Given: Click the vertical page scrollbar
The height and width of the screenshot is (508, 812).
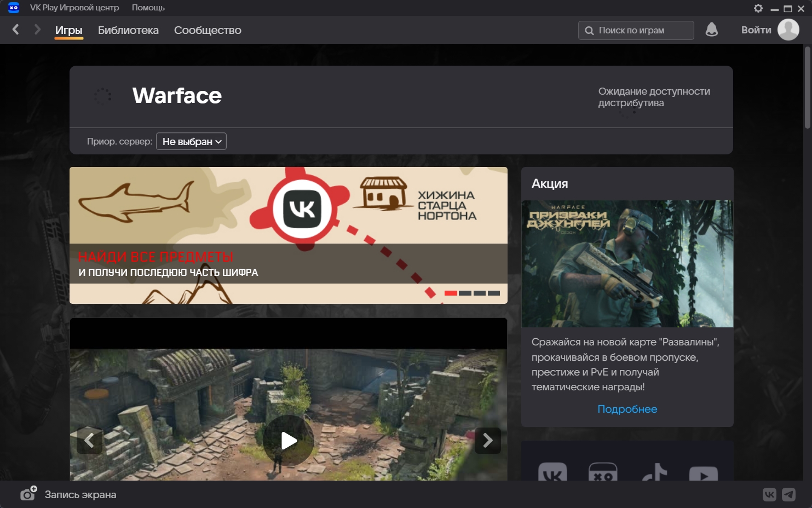Looking at the screenshot, I should point(807,88).
